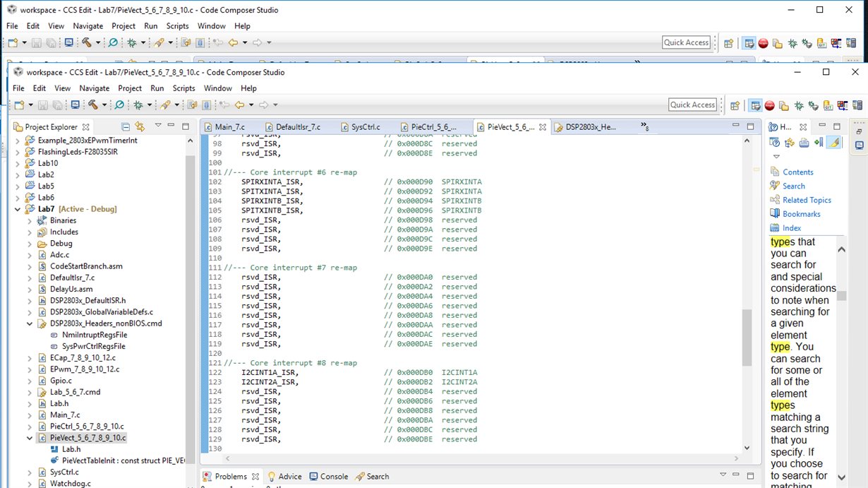Viewport: 868px width, 488px height.
Task: Expand the Lab10 project
Action: click(x=18, y=163)
